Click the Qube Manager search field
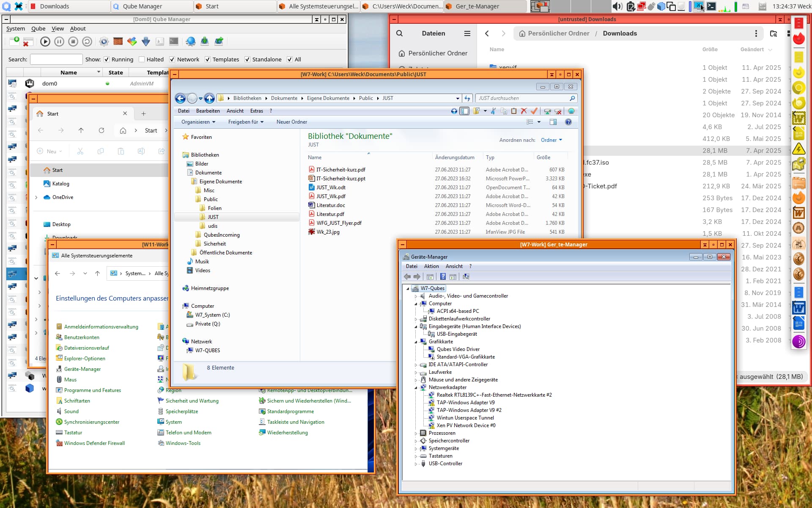Image resolution: width=812 pixels, height=508 pixels. point(56,59)
